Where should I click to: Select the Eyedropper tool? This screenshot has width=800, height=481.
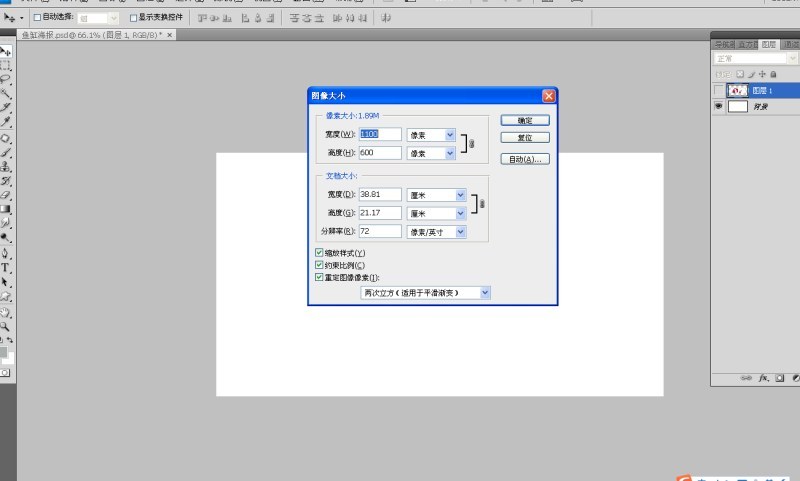pos(6,121)
